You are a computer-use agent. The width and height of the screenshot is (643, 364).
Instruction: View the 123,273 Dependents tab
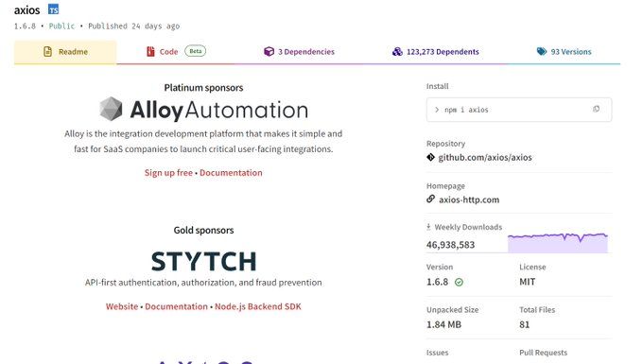[436, 52]
